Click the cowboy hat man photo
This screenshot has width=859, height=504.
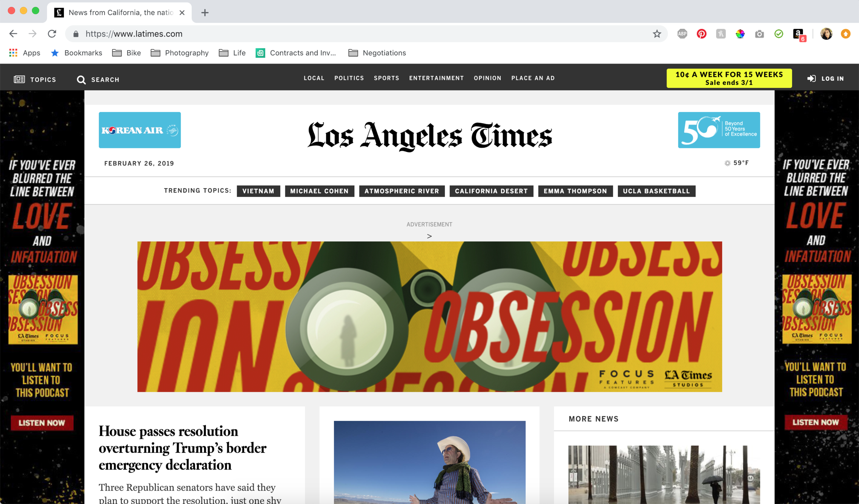pyautogui.click(x=429, y=462)
